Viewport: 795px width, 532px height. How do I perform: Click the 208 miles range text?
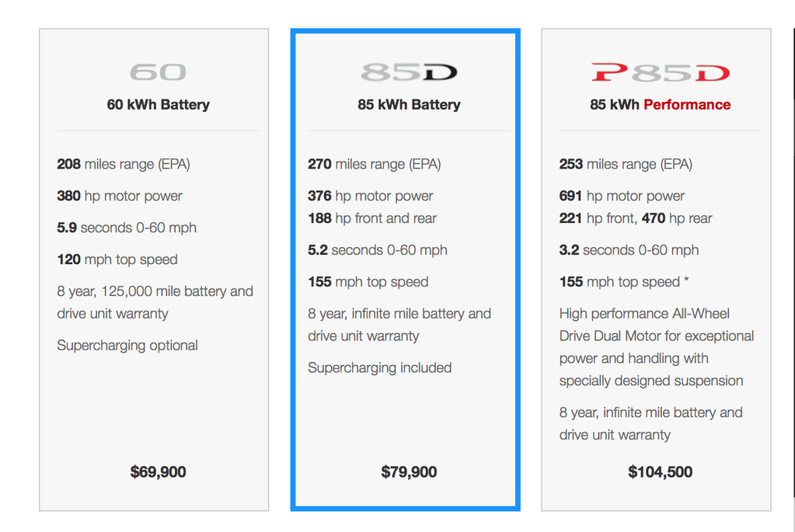pos(124,164)
